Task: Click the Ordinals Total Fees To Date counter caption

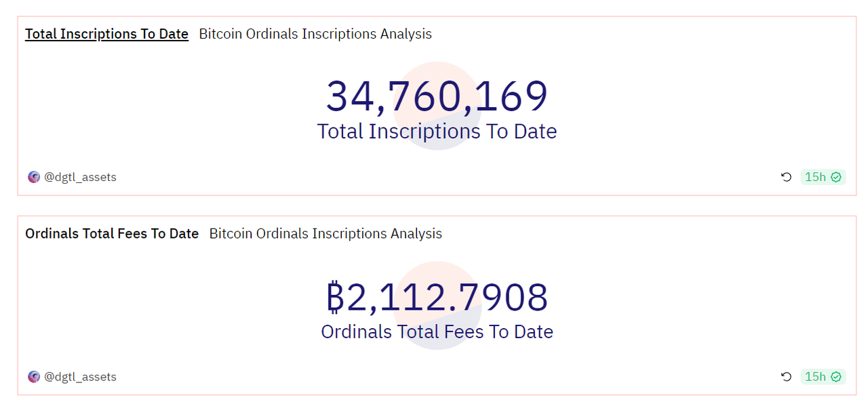Action: point(437,331)
